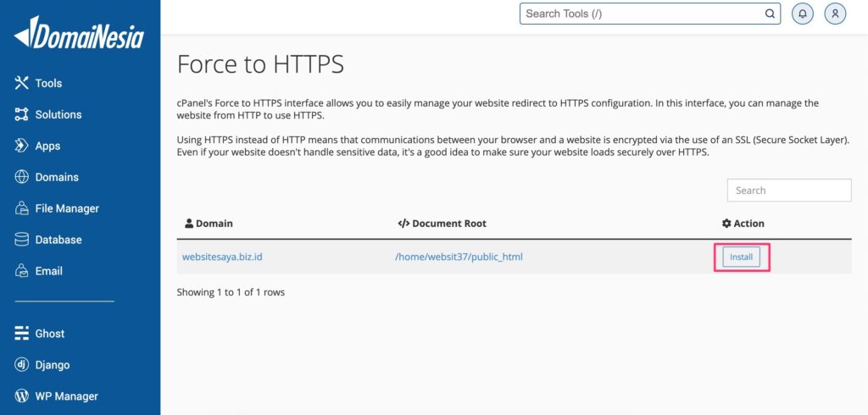Select Django in the sidebar
The image size is (868, 415).
[52, 365]
